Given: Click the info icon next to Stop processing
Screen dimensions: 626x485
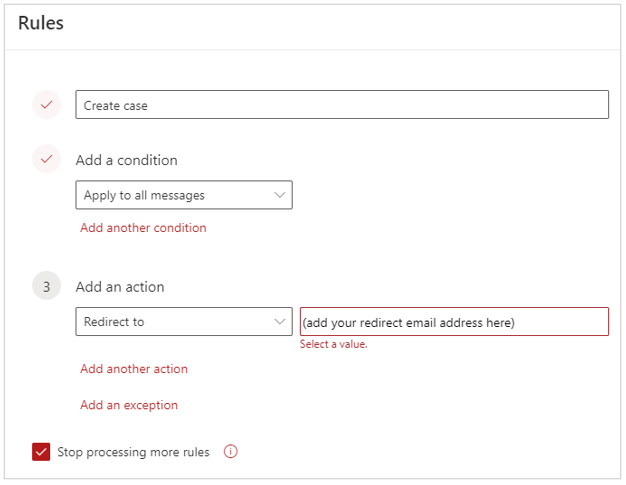Looking at the screenshot, I should coord(231,452).
